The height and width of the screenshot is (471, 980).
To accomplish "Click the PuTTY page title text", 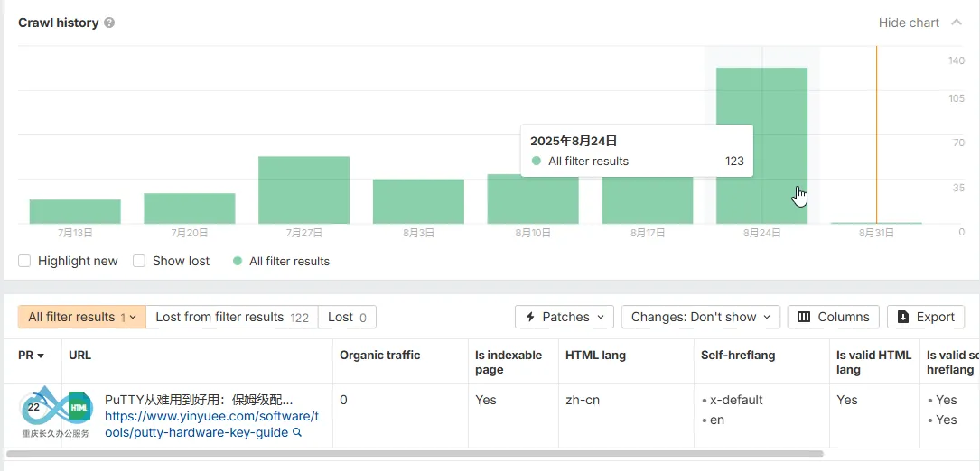I will pyautogui.click(x=199, y=400).
